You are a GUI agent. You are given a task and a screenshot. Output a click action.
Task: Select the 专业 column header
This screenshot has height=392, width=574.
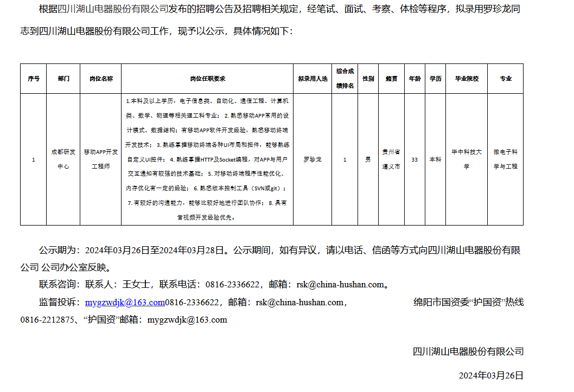pos(505,79)
